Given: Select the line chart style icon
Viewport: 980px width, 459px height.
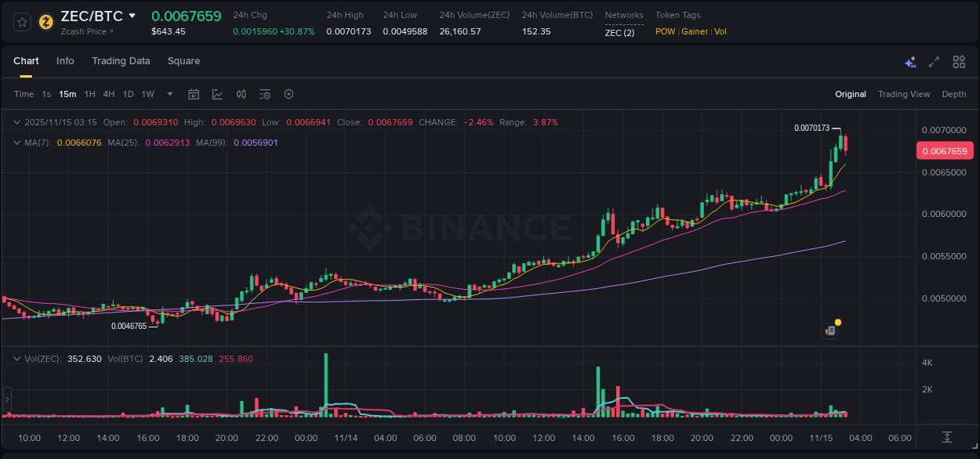Looking at the screenshot, I should click(x=216, y=94).
